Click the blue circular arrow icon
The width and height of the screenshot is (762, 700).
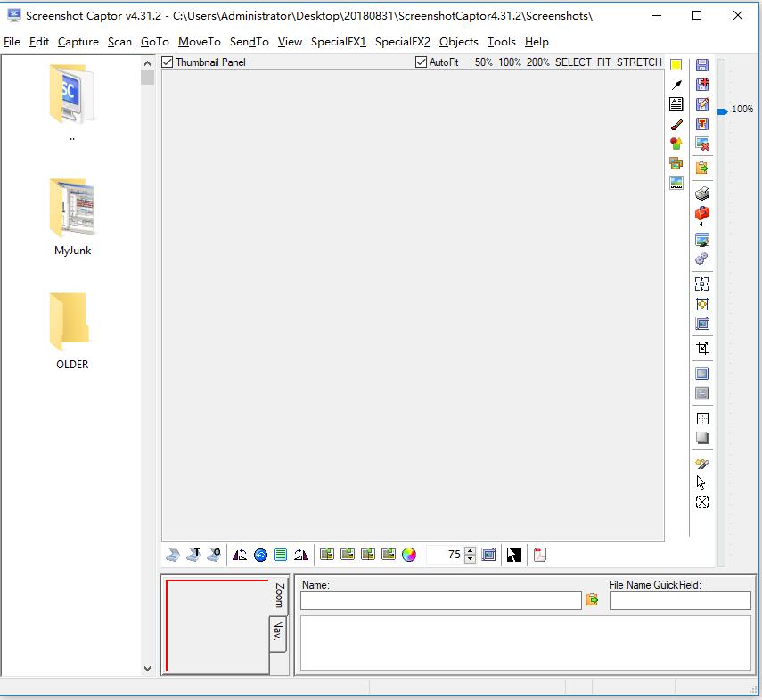coord(260,555)
